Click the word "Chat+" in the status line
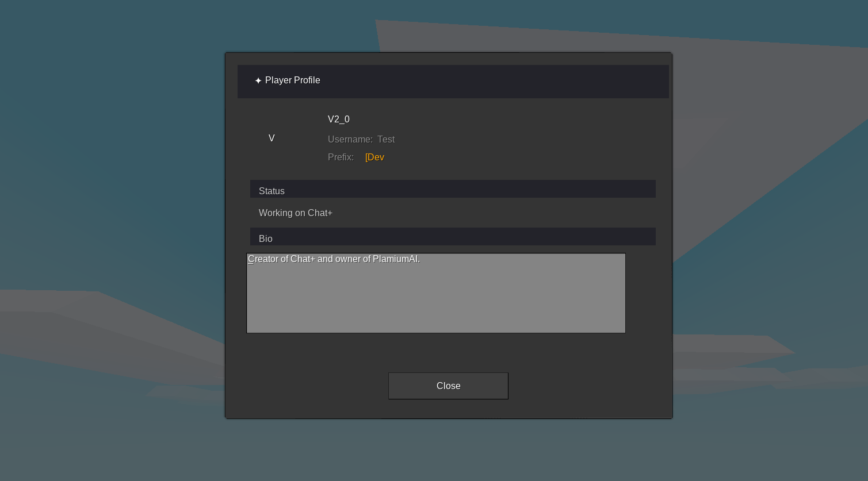Screen dimensions: 868x481 pyautogui.click(x=320, y=213)
